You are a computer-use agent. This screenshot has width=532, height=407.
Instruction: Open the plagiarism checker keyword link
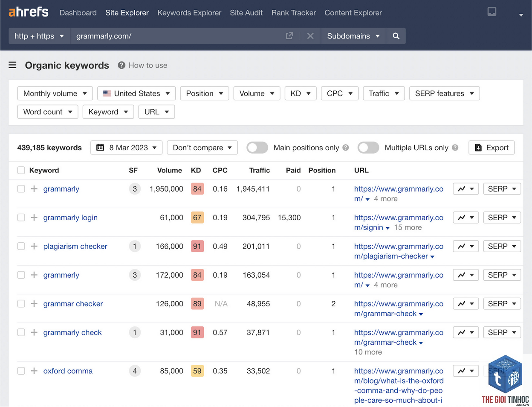point(75,246)
